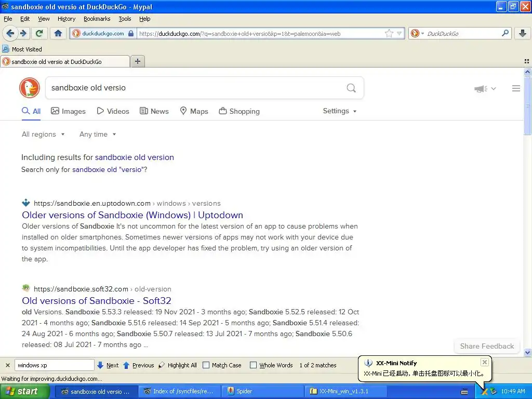Image resolution: width=532 pixels, height=399 pixels.
Task: Bookmark this page with the star icon
Action: click(389, 33)
